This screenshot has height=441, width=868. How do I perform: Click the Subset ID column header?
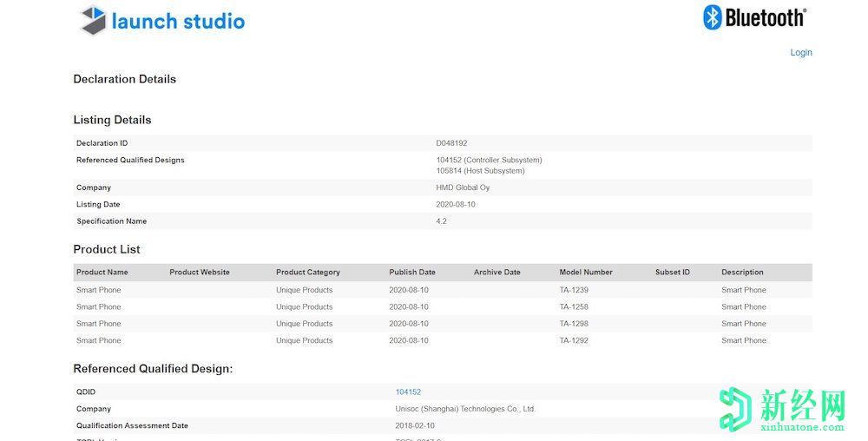pyautogui.click(x=673, y=273)
